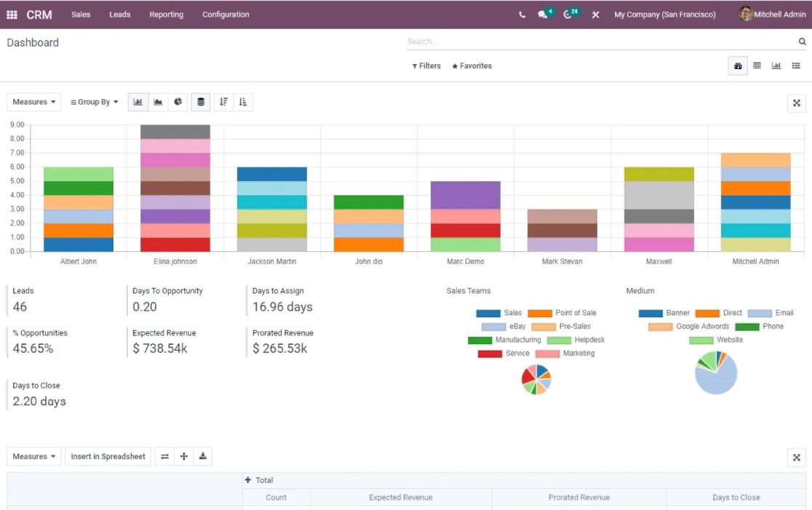Flip the pivot table axis
Viewport: 812px width, 510px height.
pos(165,457)
